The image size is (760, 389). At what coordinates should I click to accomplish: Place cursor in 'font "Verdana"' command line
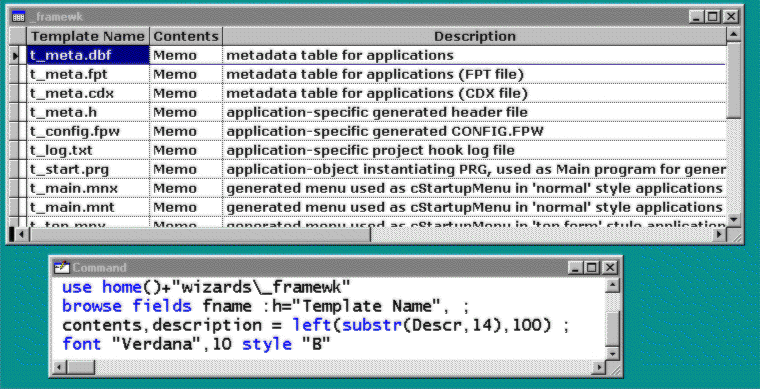click(196, 344)
